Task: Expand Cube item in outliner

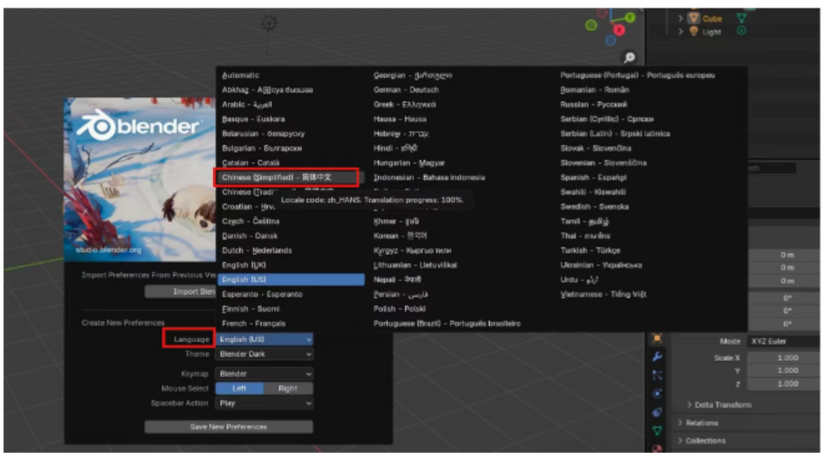Action: tap(681, 19)
